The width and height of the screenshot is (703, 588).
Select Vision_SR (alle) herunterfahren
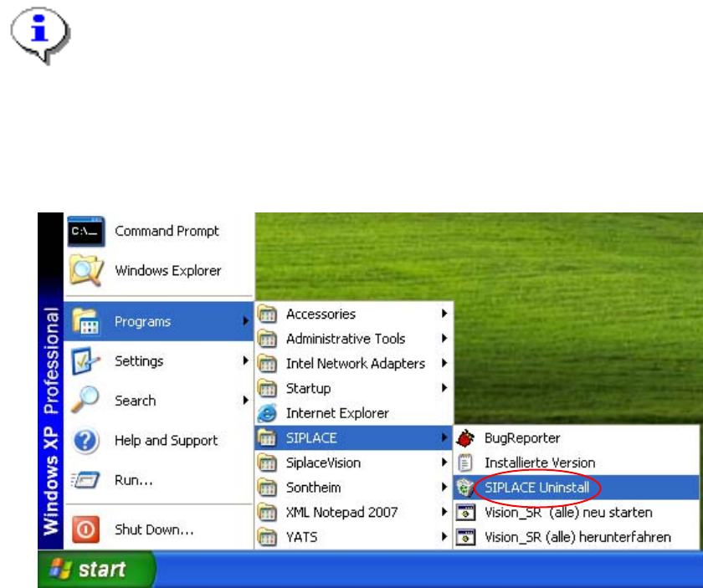click(576, 536)
